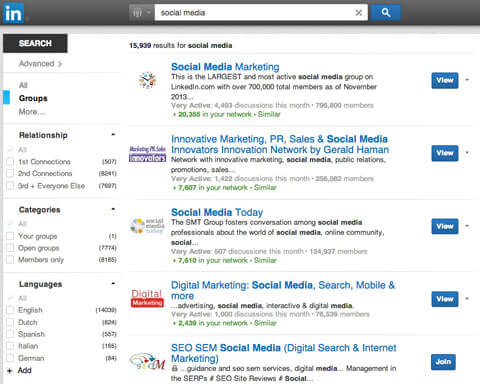The width and height of the screenshot is (480, 384).
Task: Click the SEO SEM group logo
Action: click(147, 362)
